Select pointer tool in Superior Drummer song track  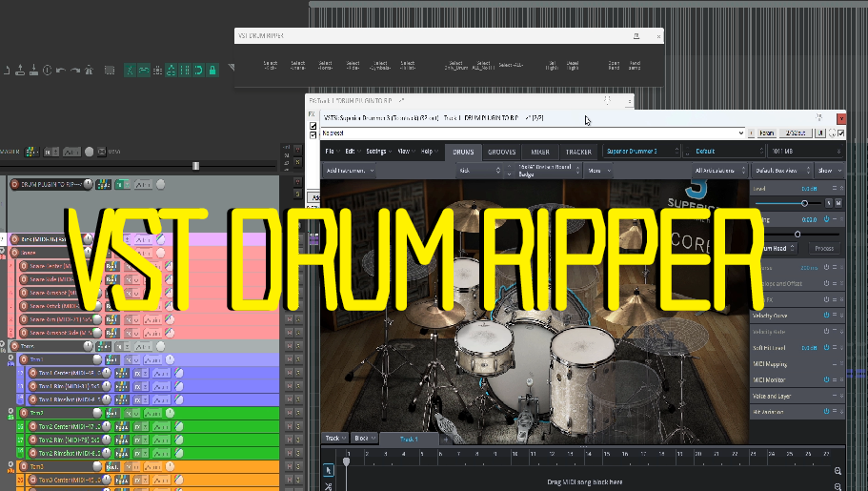point(329,470)
